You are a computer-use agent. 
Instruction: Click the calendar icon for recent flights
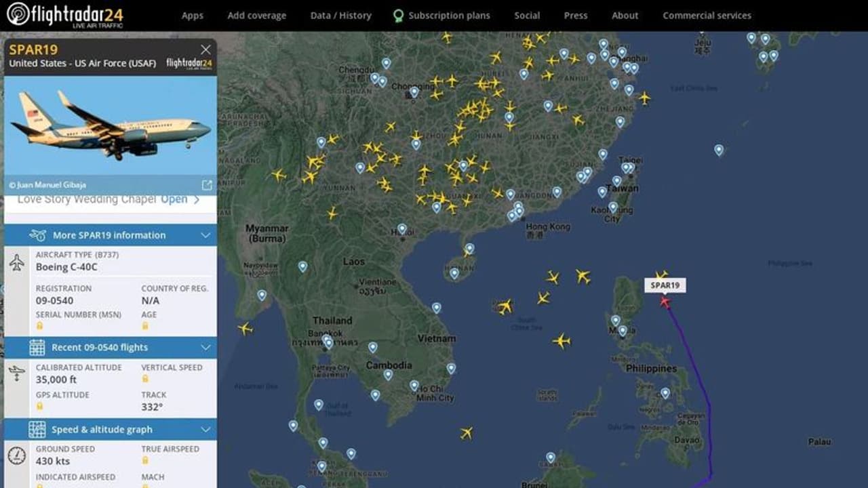(37, 348)
